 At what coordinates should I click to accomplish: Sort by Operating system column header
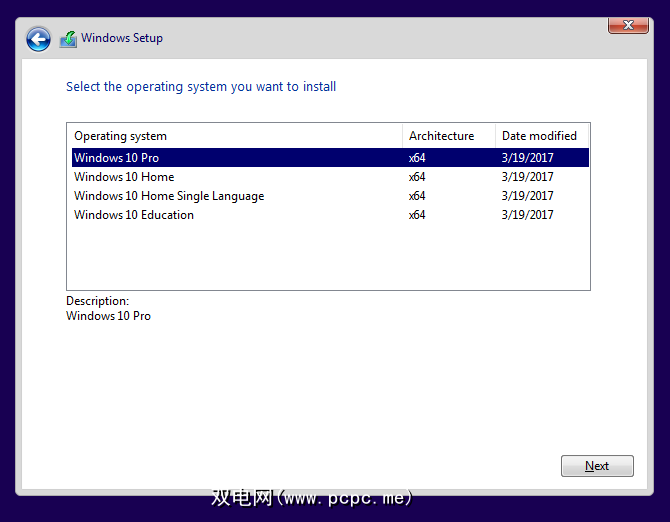[235, 136]
